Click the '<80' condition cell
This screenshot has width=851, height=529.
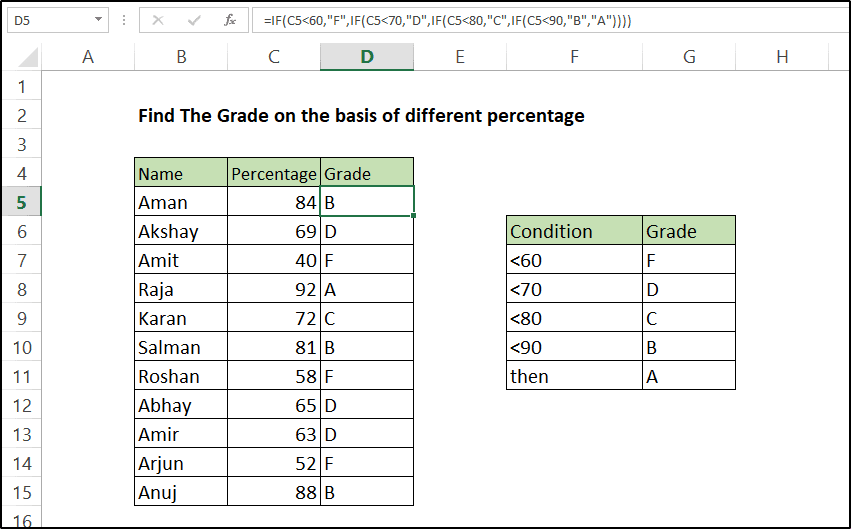click(x=574, y=318)
